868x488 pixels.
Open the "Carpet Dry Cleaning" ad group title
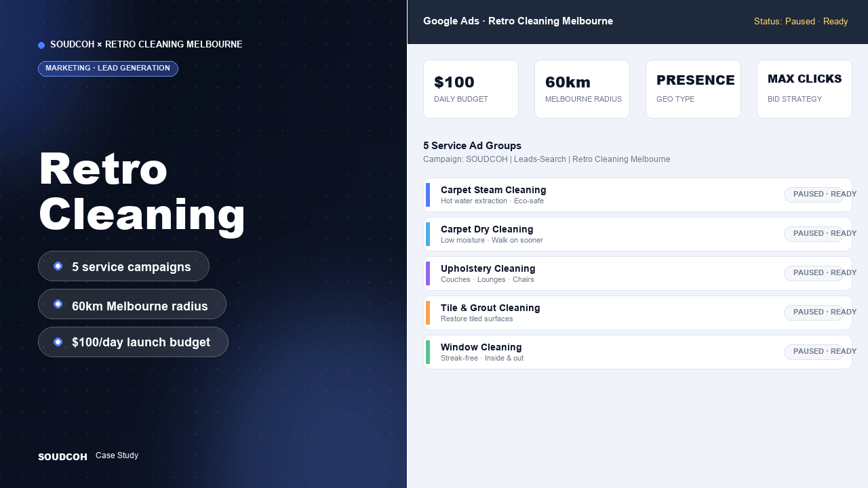(487, 229)
